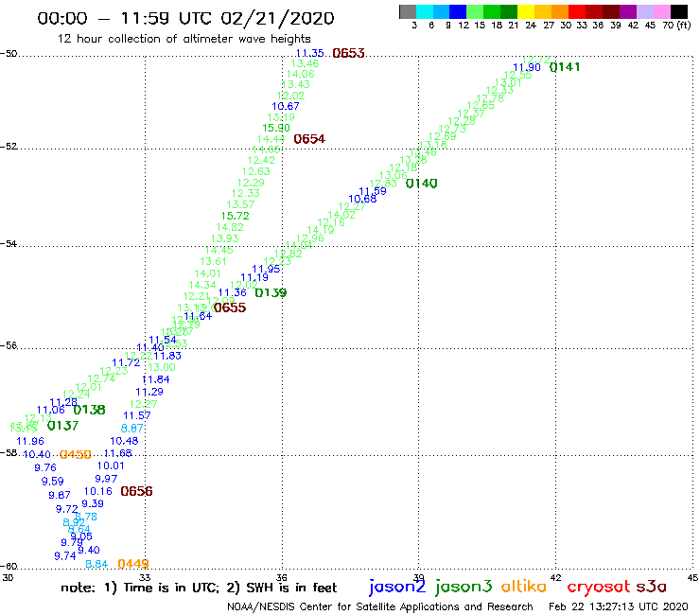This screenshot has height=615, width=700.
Task: Select the '0138' jason3 time label
Action: pos(89,410)
